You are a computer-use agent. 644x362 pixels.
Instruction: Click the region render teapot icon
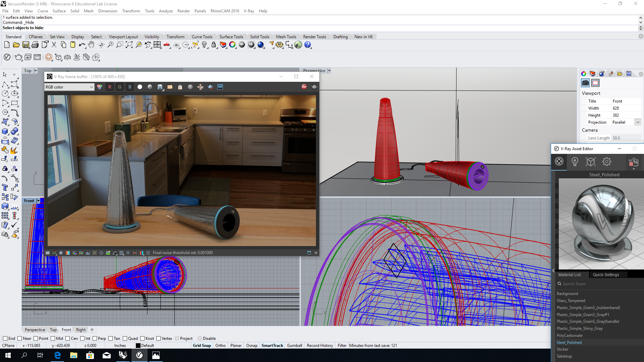coord(210,87)
